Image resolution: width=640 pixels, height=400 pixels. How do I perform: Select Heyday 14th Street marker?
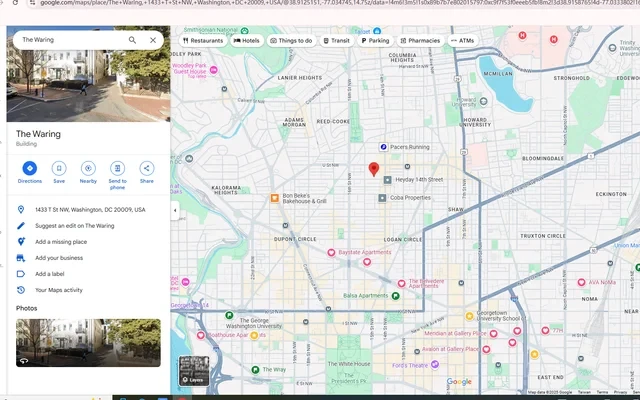pos(388,180)
